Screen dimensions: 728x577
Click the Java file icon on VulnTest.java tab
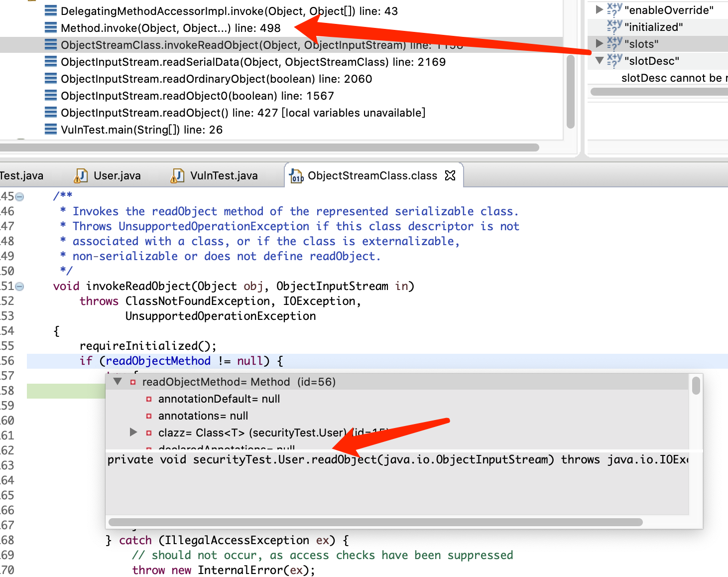point(177,175)
